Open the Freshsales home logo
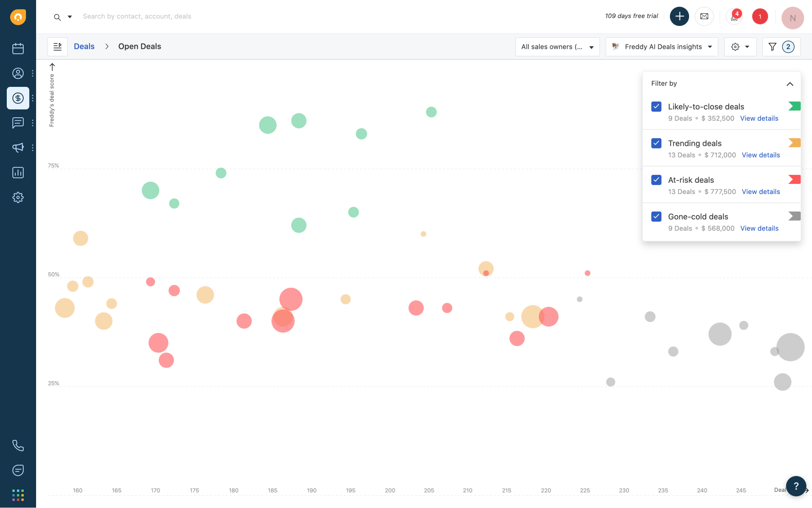812x508 pixels. click(18, 17)
